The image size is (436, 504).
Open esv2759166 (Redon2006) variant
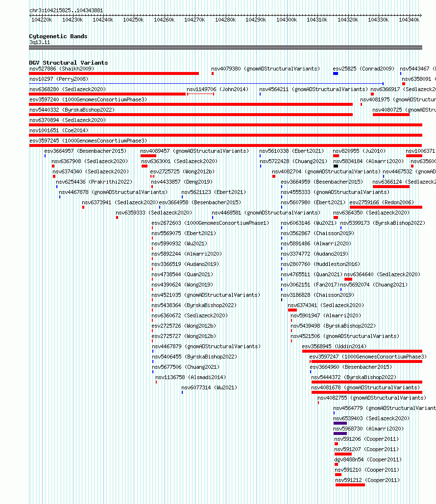click(382, 202)
